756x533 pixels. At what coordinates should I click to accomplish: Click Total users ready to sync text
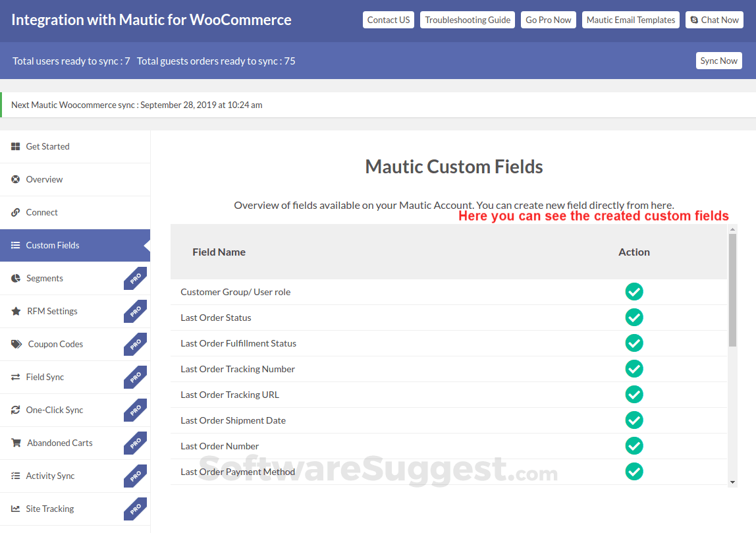(71, 61)
